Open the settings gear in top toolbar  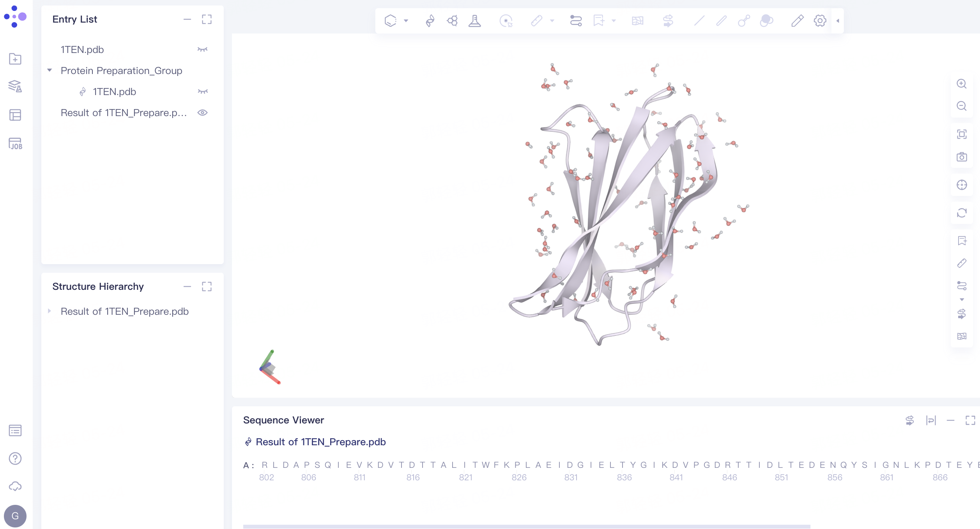[820, 21]
